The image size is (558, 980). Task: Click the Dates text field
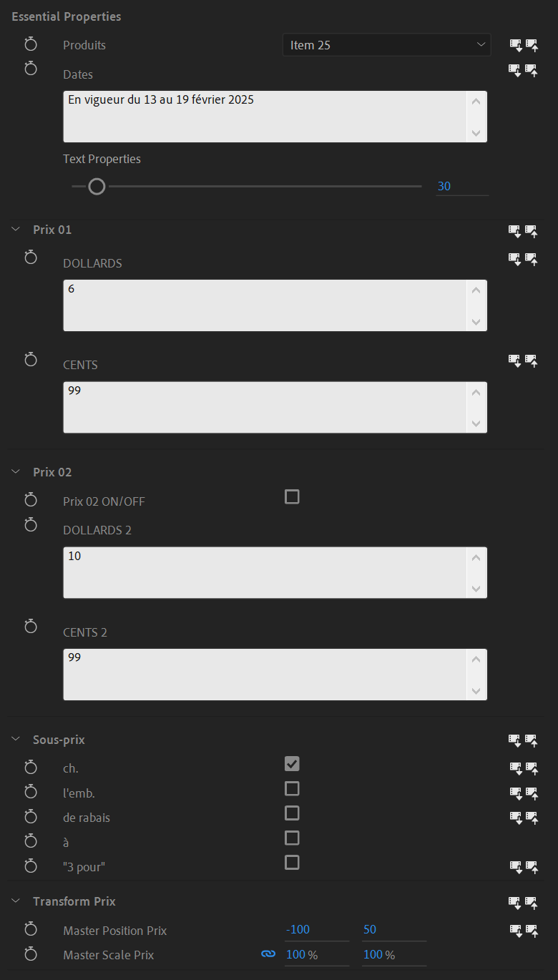265,116
